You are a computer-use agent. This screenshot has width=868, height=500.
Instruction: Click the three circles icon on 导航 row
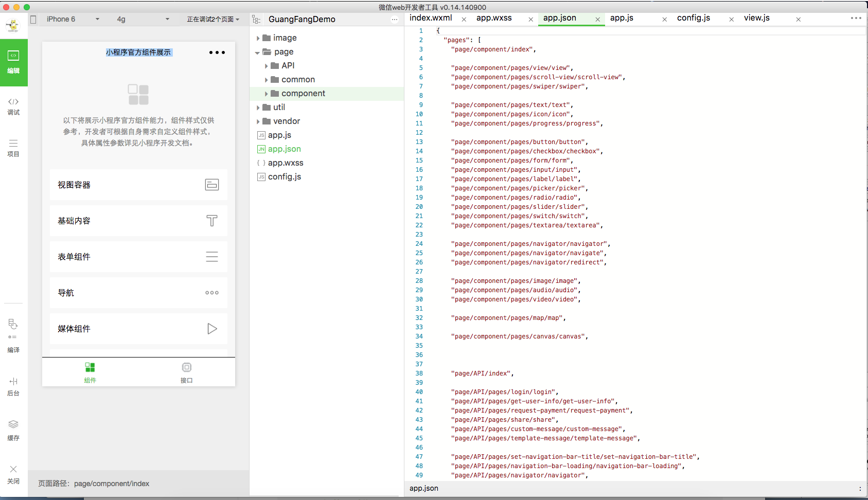pos(212,293)
